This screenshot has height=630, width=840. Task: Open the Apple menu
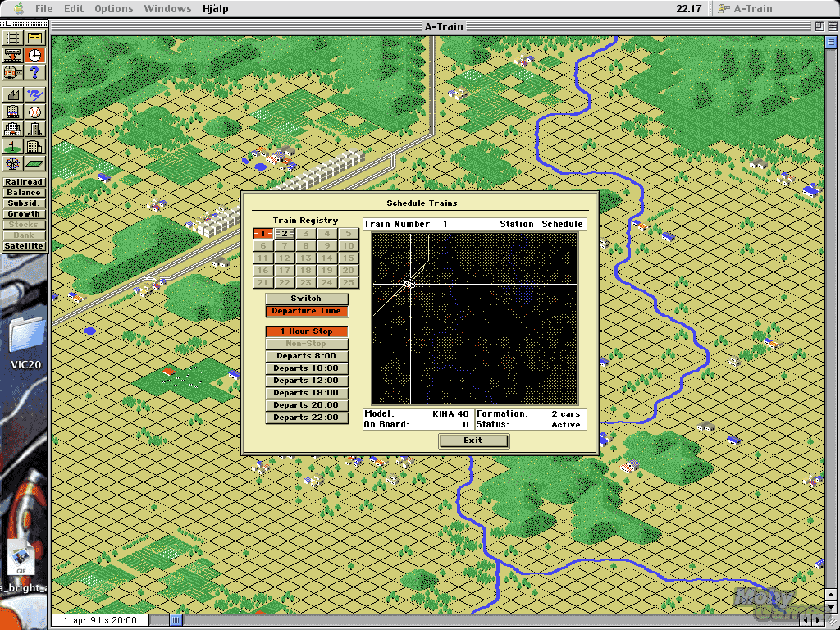point(19,8)
